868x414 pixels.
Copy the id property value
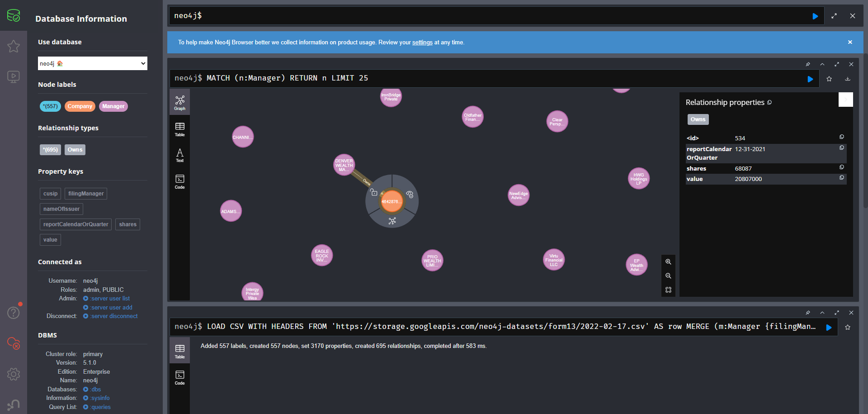[x=842, y=137]
